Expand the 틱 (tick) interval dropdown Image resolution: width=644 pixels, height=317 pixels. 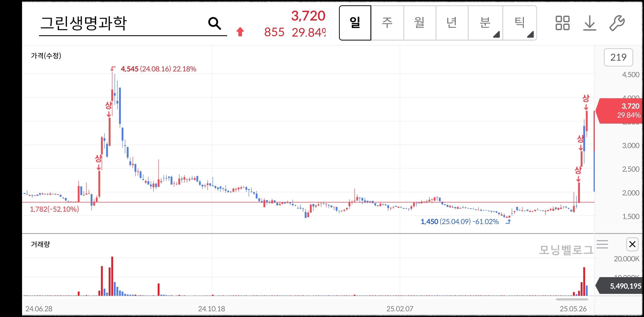(x=520, y=23)
